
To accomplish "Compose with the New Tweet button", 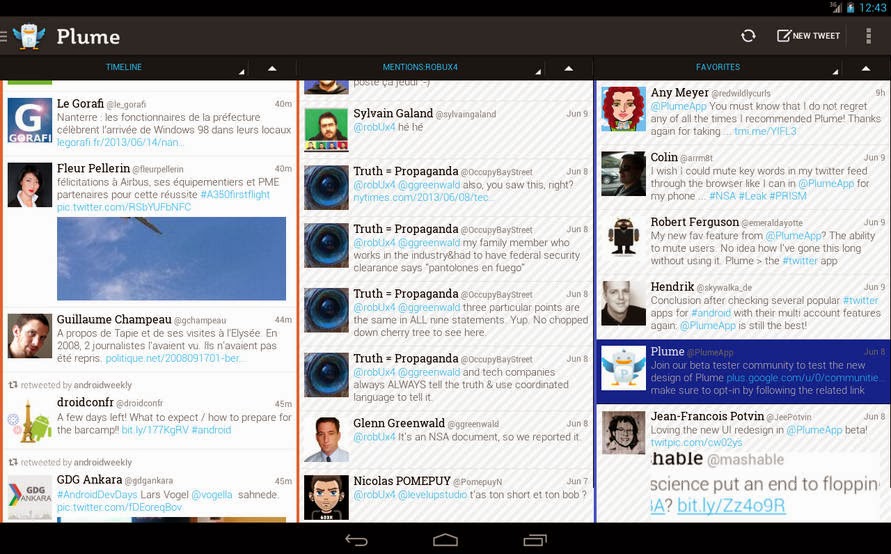I will tap(808, 36).
